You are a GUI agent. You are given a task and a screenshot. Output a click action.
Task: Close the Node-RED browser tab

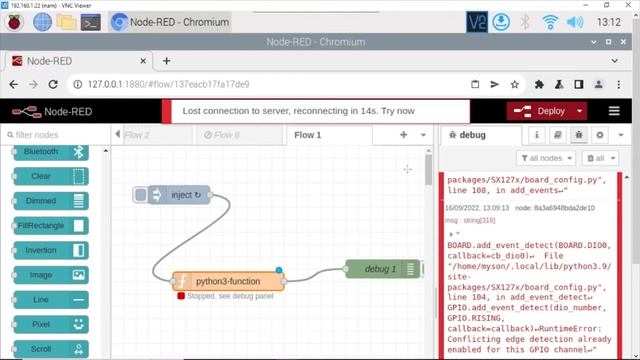click(143, 61)
